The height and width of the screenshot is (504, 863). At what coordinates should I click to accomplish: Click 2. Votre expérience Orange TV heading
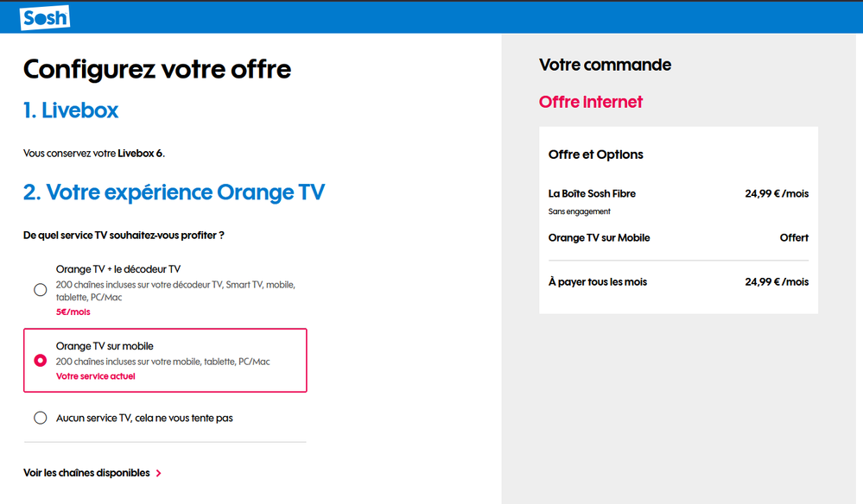click(174, 192)
